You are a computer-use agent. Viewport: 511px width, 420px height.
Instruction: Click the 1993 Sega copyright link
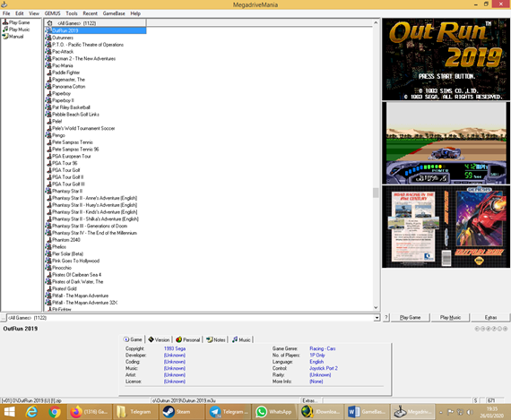175,348
